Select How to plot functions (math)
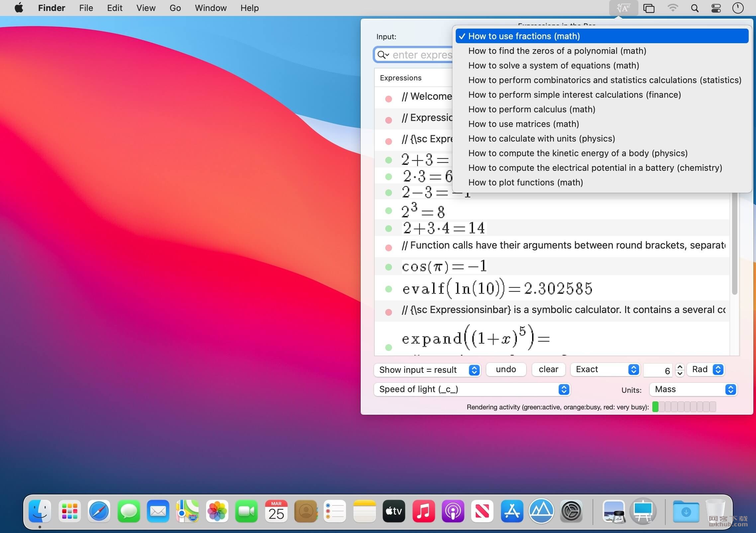The width and height of the screenshot is (756, 533). click(602, 182)
